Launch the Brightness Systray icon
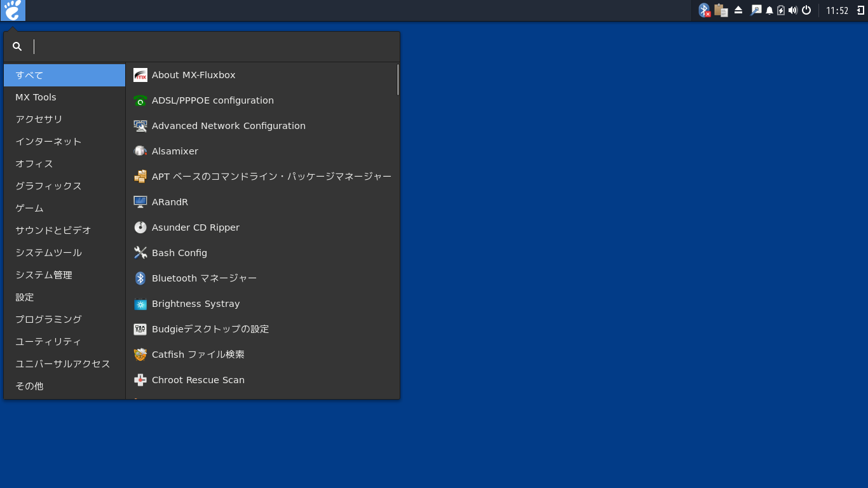This screenshot has width=868, height=488. coord(140,304)
